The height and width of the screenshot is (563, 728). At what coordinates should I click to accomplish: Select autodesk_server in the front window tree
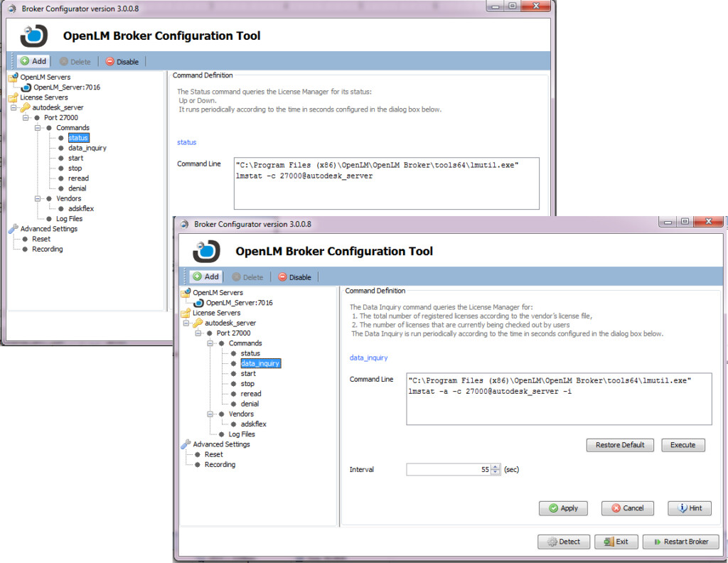click(x=230, y=323)
